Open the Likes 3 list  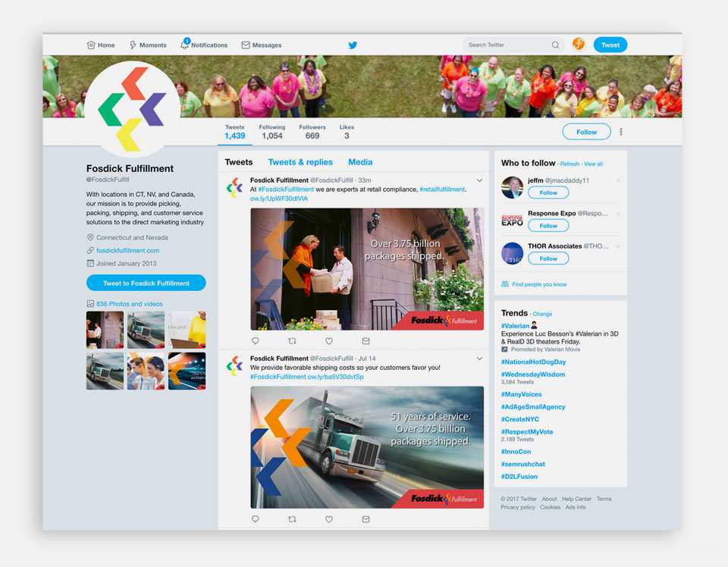pos(347,132)
